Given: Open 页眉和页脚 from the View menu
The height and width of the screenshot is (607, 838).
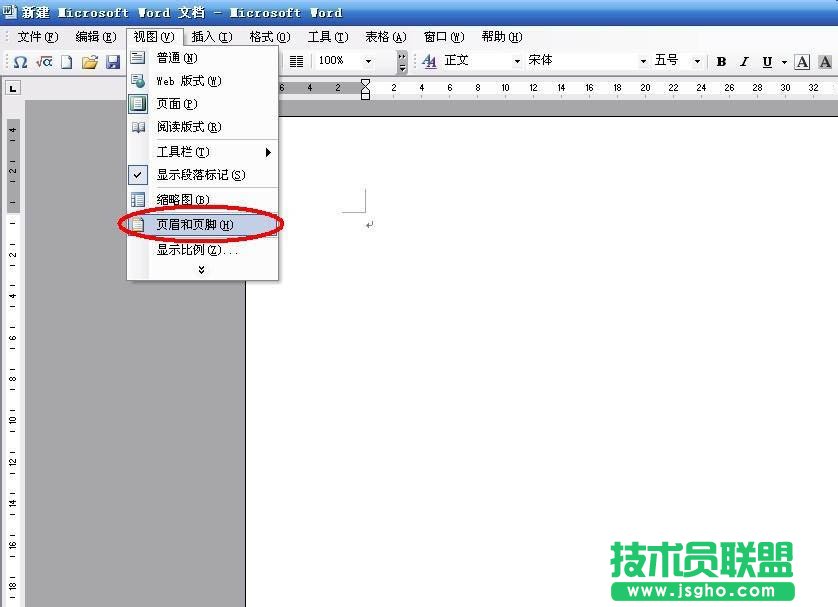Looking at the screenshot, I should coord(190,224).
